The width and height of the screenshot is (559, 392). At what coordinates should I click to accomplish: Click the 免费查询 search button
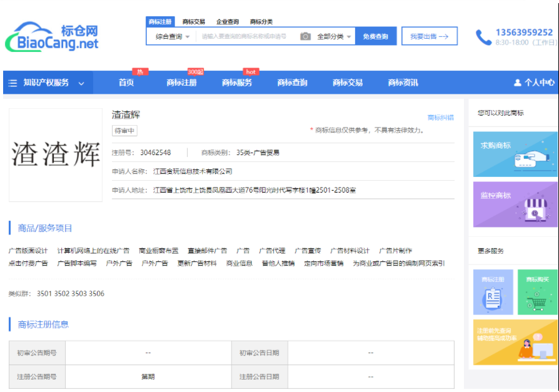376,37
